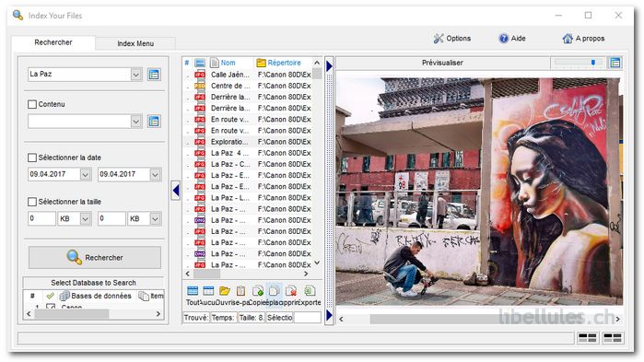Click the mural preview image
The width and height of the screenshot is (644, 362).
pyautogui.click(x=479, y=191)
